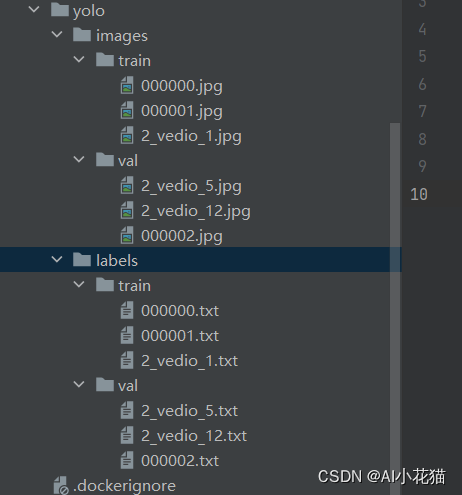Click line number 10 in gutter
This screenshot has width=462, height=495.
click(419, 194)
